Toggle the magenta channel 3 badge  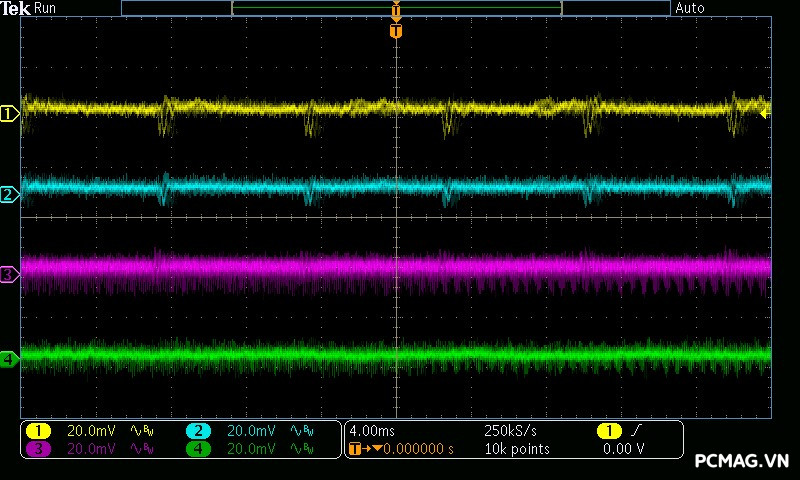coord(38,449)
